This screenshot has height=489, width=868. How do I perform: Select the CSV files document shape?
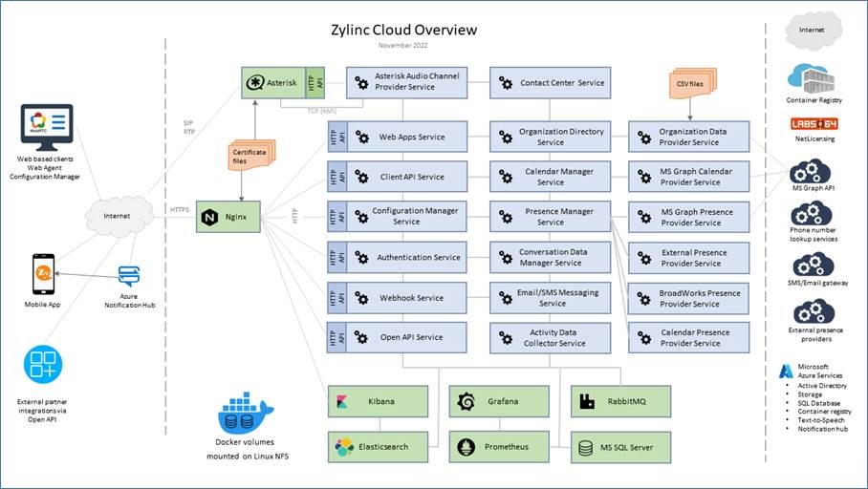(x=687, y=83)
